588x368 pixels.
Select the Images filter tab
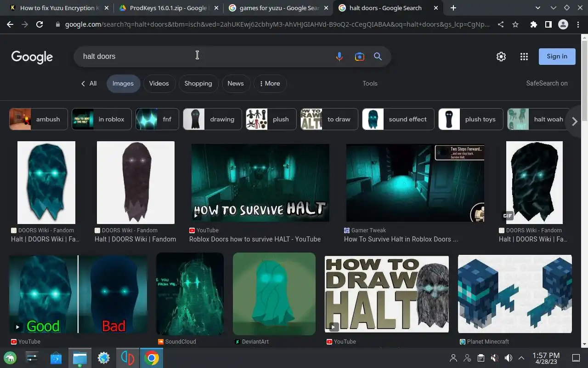pyautogui.click(x=123, y=83)
